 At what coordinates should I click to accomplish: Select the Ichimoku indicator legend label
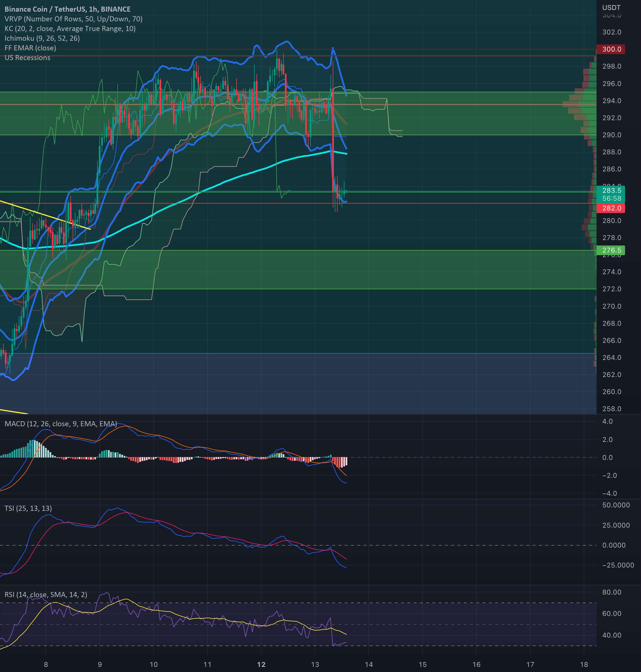click(42, 38)
